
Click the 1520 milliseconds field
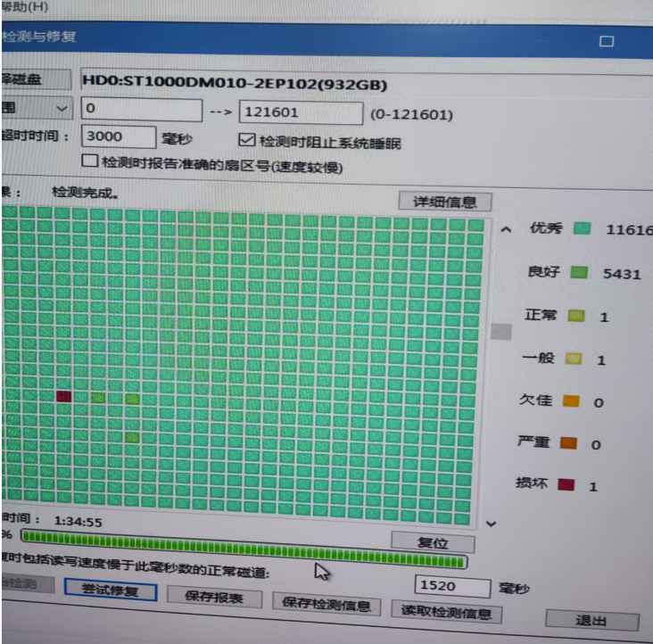pos(452,586)
